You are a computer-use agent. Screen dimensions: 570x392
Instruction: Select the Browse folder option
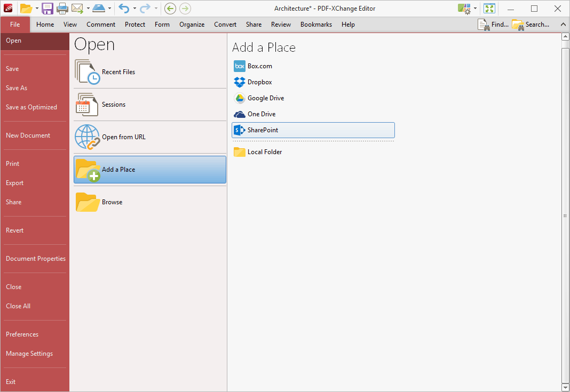pyautogui.click(x=150, y=202)
